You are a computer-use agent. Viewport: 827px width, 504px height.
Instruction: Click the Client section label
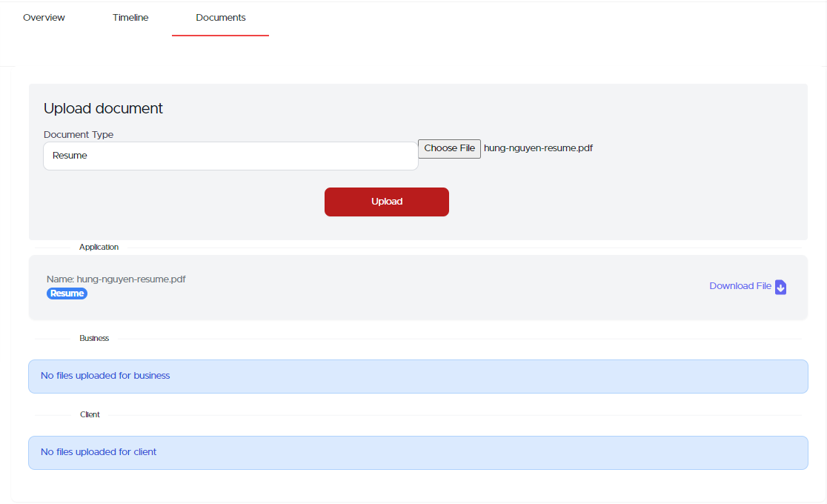[90, 415]
